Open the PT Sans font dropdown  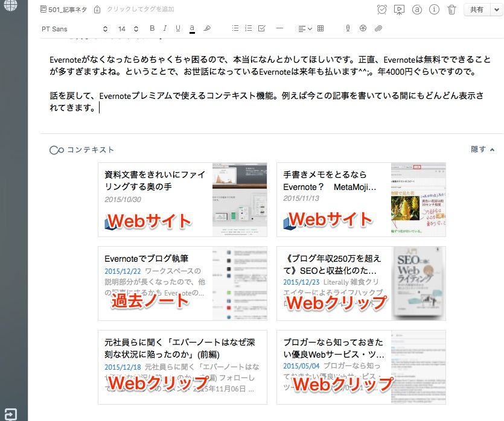pyautogui.click(x=75, y=29)
